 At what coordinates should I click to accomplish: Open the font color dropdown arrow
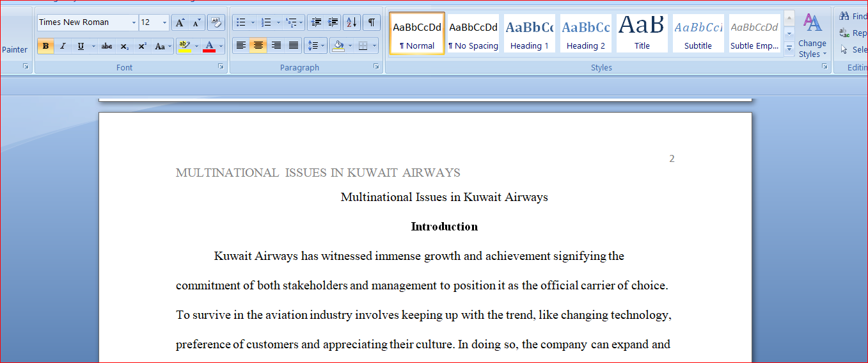pos(221,46)
